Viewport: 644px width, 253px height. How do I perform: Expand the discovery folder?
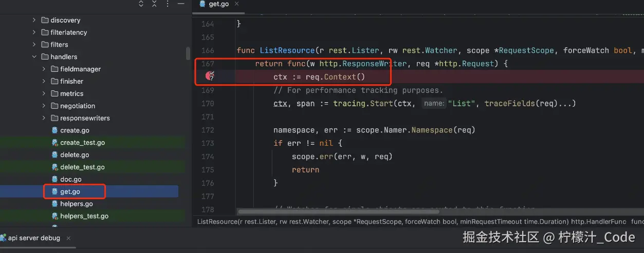point(34,20)
